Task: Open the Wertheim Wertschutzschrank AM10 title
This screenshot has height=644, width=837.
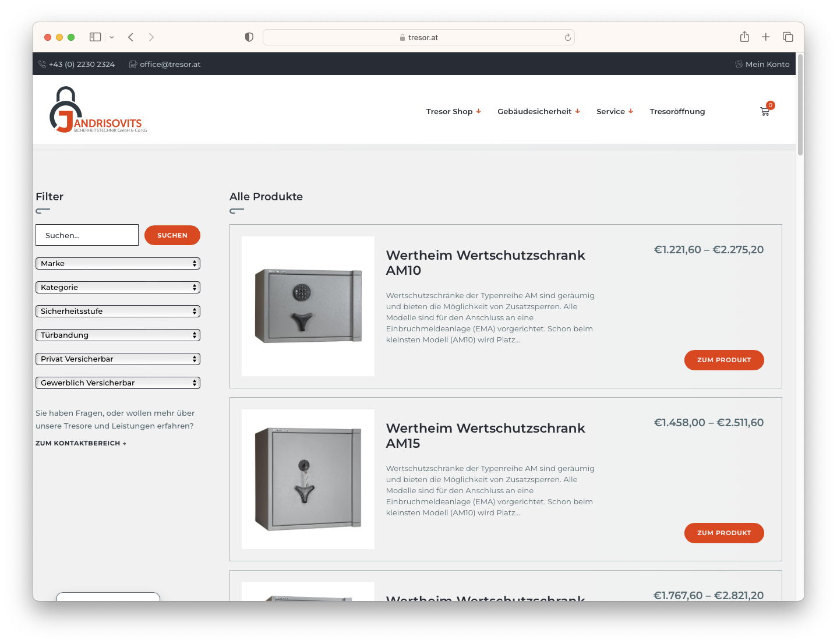Action: click(x=485, y=263)
